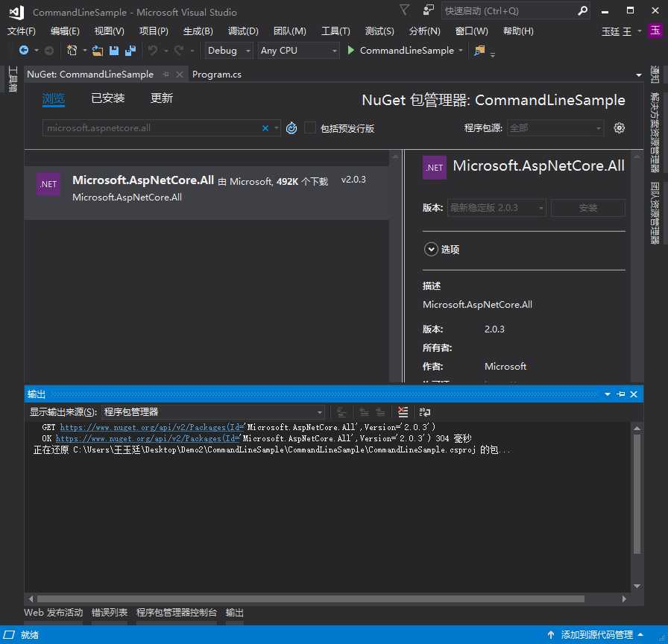Open the File menu
The image size is (668, 644).
click(x=22, y=31)
